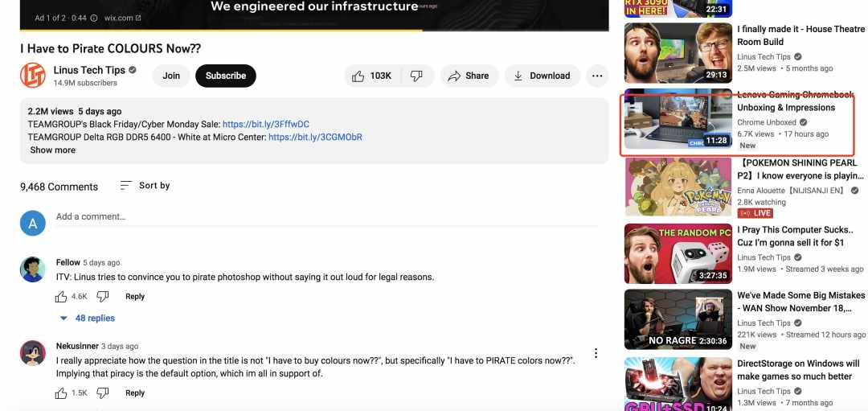The image size is (868, 411).
Task: Open more actions three-dot button beside Download
Action: point(597,76)
